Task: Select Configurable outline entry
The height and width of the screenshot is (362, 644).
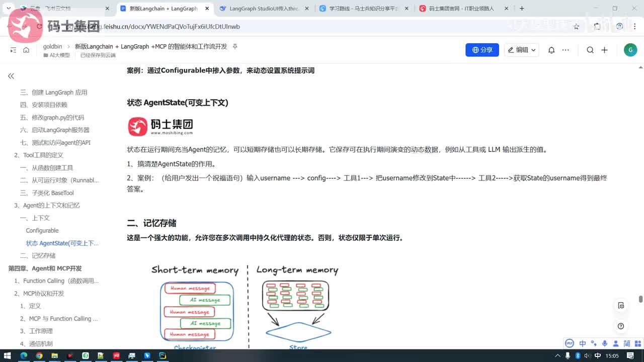Action: coord(42,231)
